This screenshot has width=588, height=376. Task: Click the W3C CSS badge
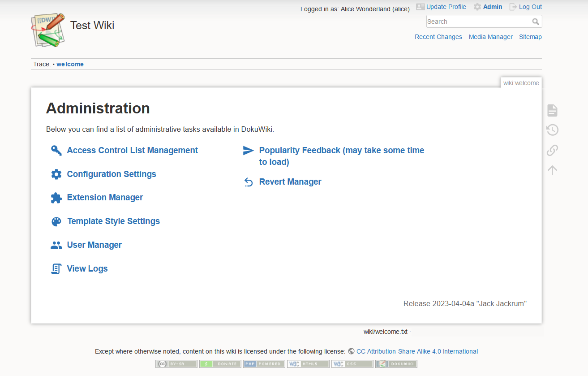pos(352,364)
